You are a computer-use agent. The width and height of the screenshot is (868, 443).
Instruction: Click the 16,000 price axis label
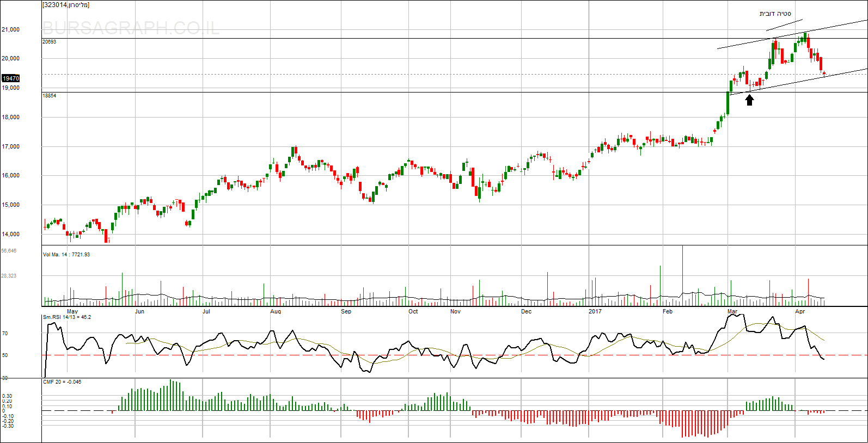[11, 175]
